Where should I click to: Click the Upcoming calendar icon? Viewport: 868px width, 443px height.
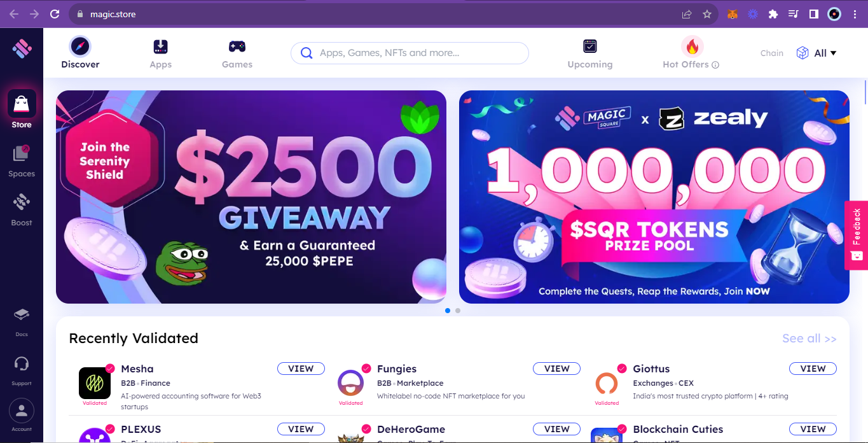click(590, 46)
